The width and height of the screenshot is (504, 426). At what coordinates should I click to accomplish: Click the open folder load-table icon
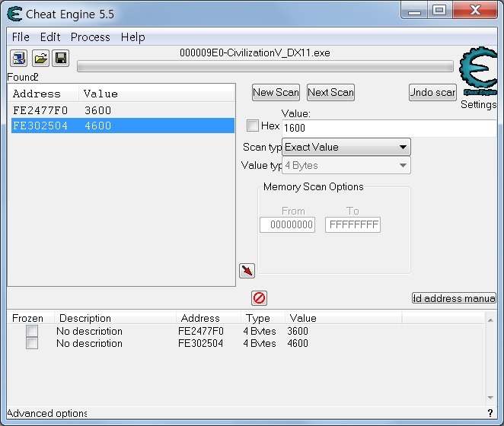40,59
